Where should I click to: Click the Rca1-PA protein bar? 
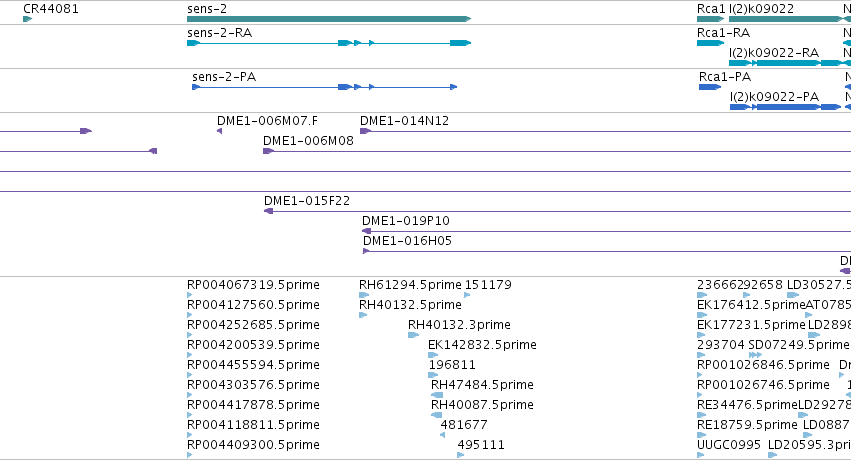tap(710, 87)
